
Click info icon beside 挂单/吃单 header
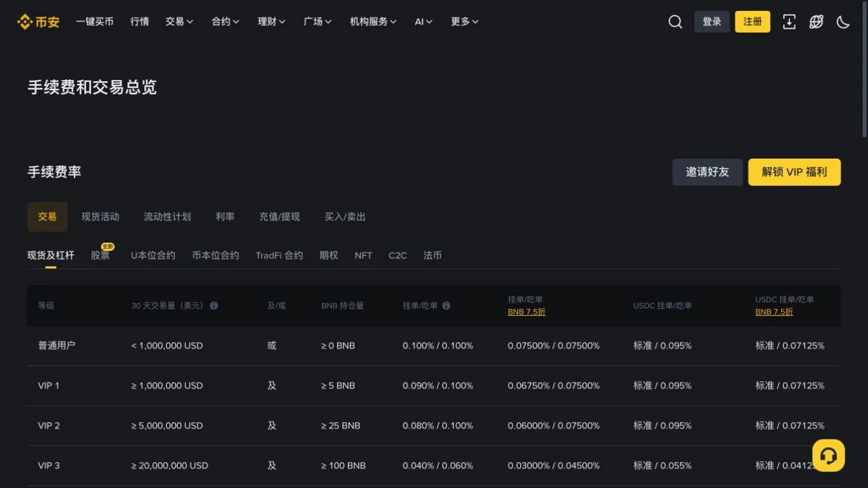pyautogui.click(x=446, y=306)
